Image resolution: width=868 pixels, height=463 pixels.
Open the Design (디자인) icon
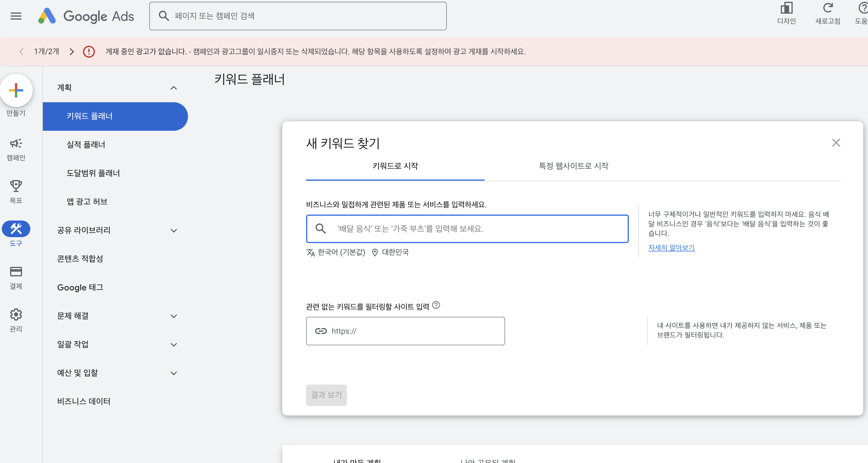click(786, 8)
